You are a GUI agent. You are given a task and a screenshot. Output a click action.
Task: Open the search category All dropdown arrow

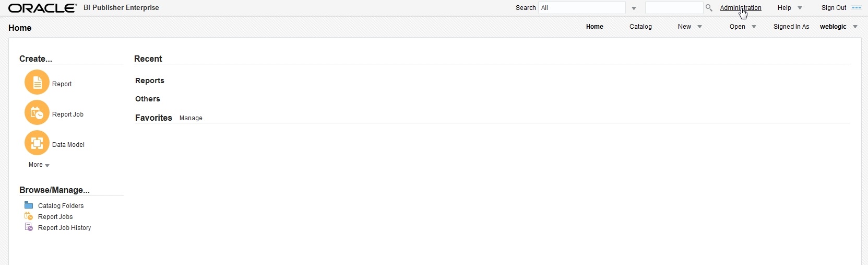pyautogui.click(x=634, y=8)
